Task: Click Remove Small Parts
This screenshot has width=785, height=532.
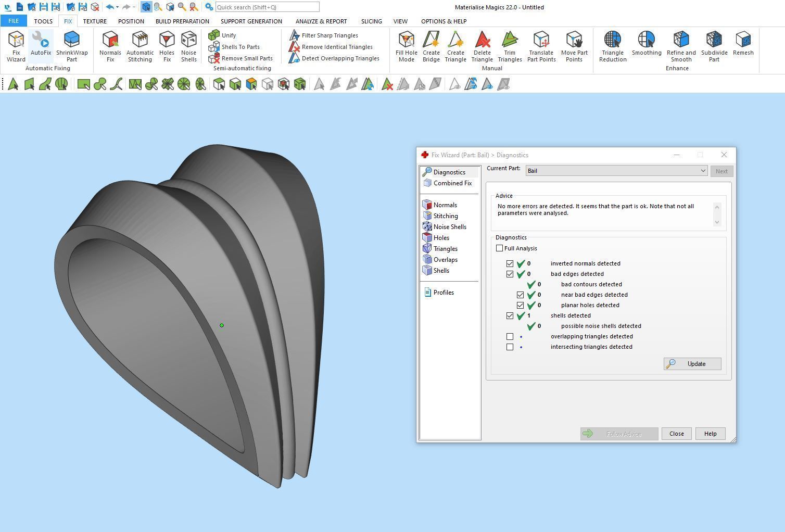Action: pyautogui.click(x=240, y=58)
